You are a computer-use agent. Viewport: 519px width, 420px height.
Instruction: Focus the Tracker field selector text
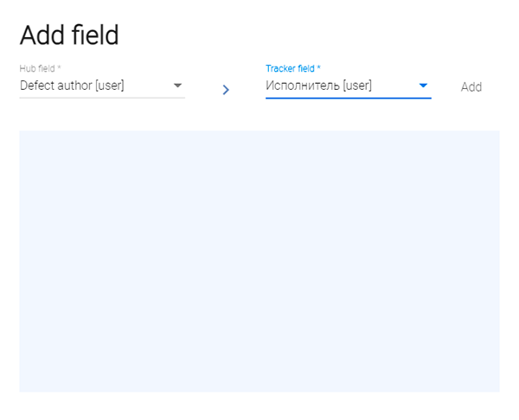(x=318, y=86)
